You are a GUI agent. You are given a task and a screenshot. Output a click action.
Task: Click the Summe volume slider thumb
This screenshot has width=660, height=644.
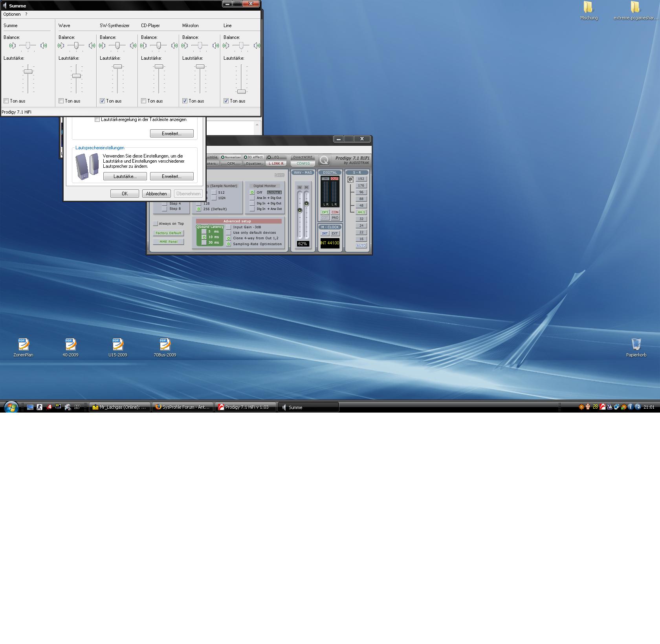pos(28,72)
